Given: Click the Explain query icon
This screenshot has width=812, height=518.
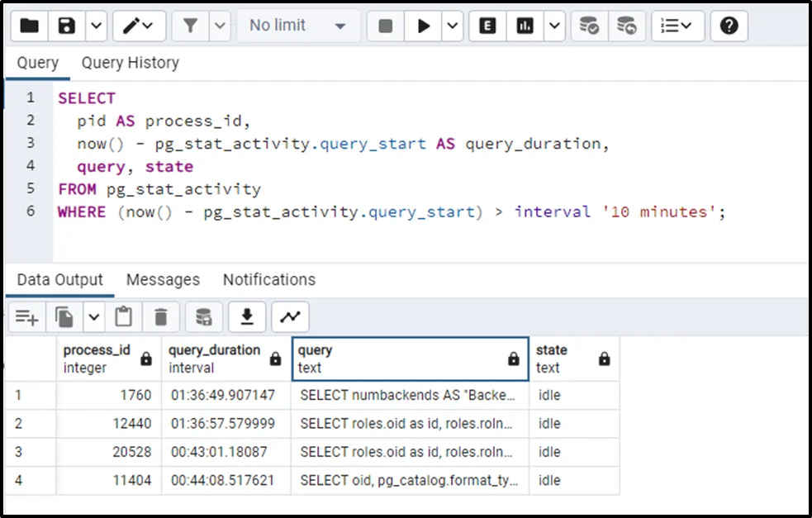Looking at the screenshot, I should coord(488,26).
